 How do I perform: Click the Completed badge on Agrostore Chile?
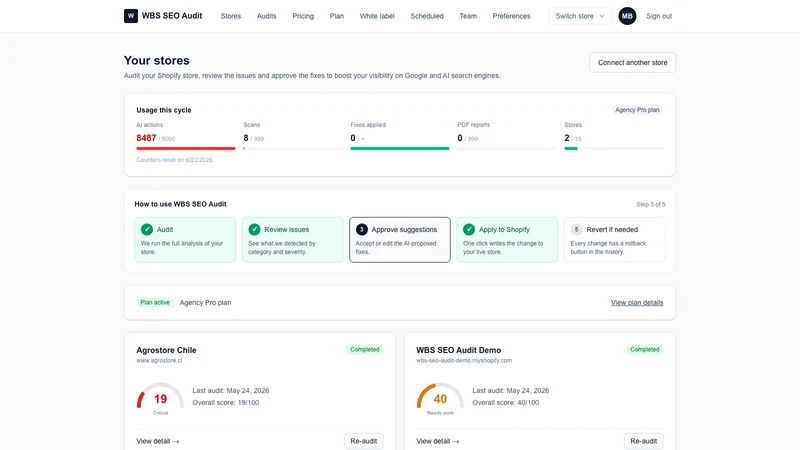coord(365,349)
